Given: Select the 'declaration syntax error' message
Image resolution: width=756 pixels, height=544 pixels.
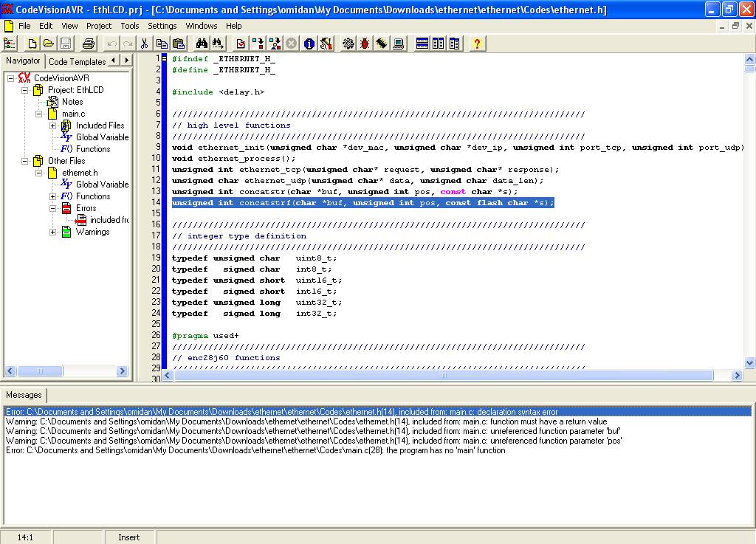Looking at the screenshot, I should (377, 412).
